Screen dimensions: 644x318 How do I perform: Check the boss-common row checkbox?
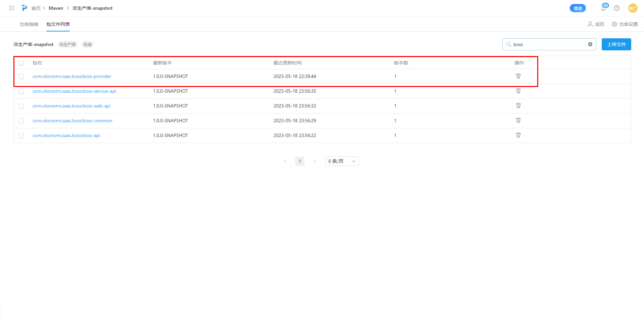21,121
